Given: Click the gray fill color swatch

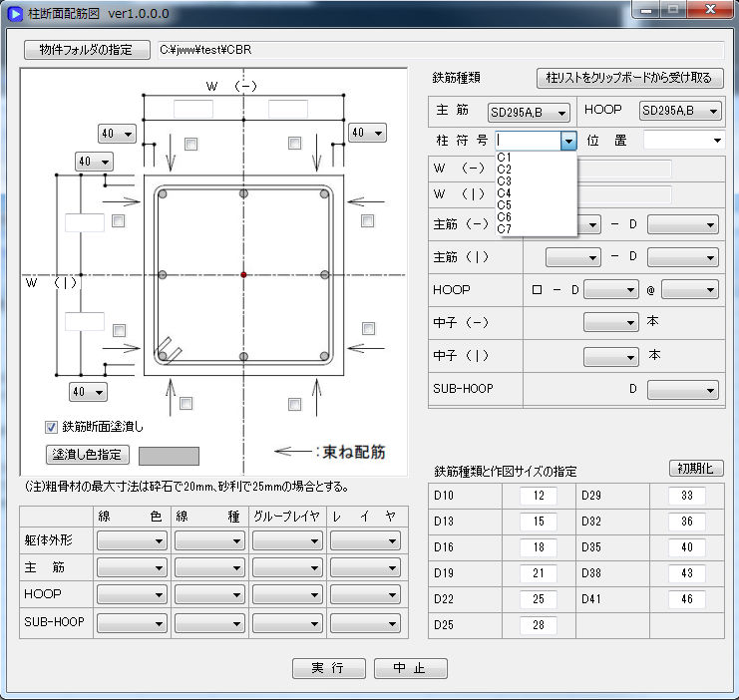Looking at the screenshot, I should coord(169,456).
